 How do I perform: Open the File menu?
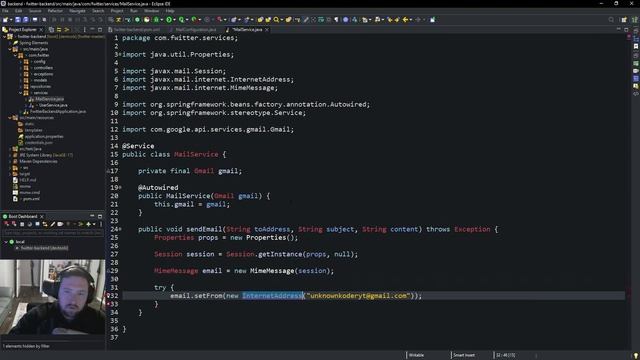(x=5, y=11)
